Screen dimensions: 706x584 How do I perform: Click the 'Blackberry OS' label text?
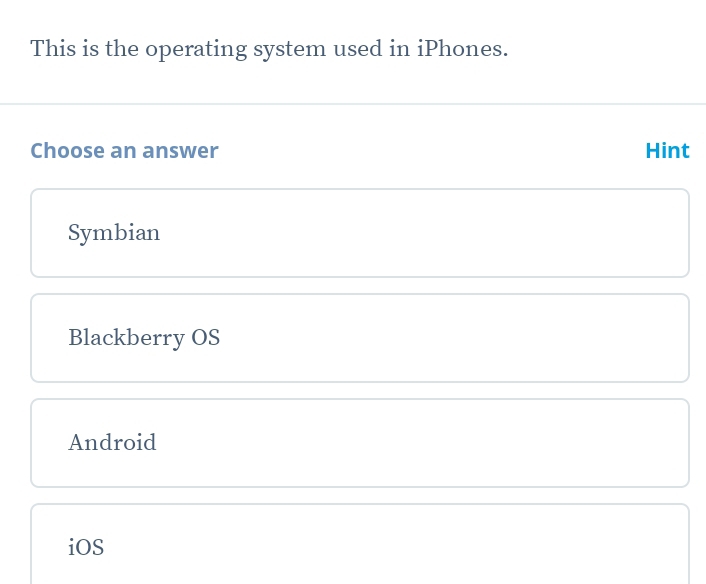tap(144, 339)
